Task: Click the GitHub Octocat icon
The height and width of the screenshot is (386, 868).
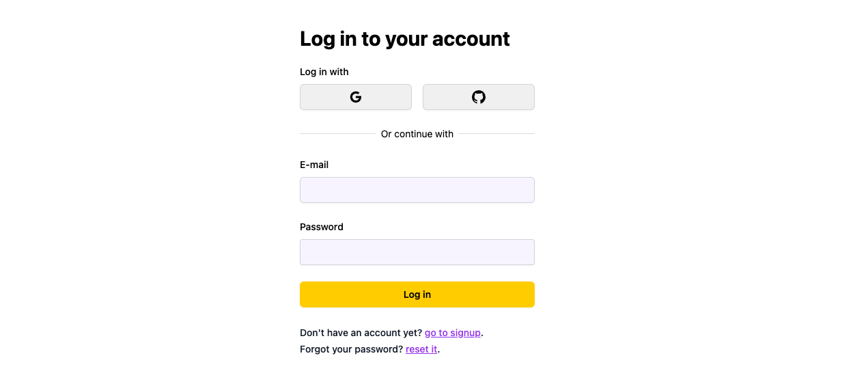Action: coord(479,97)
